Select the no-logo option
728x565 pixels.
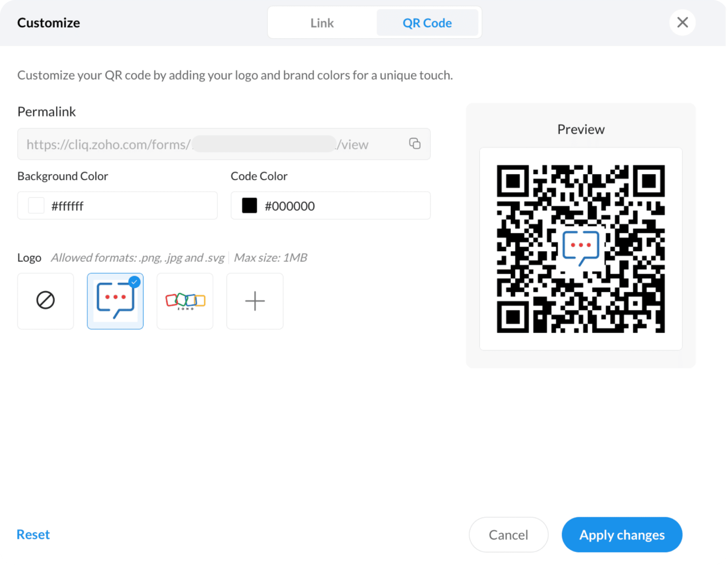click(x=46, y=301)
